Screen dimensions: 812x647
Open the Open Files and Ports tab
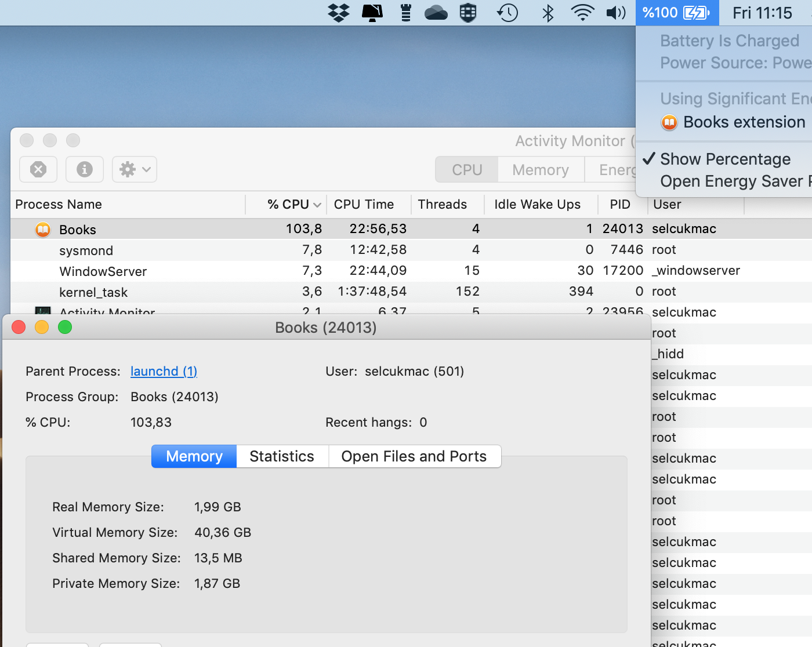pos(414,456)
